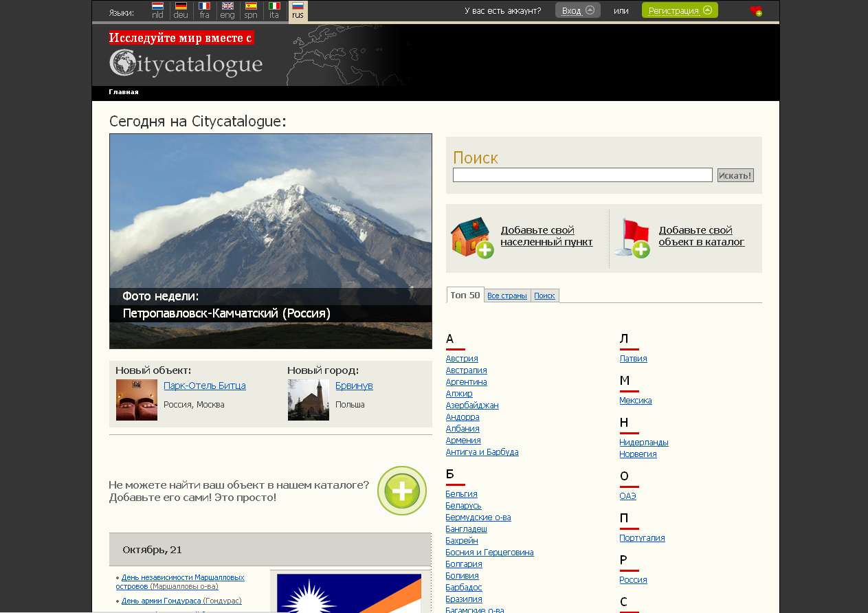Open the Бермудские о-ва link
The image size is (868, 613).
click(x=478, y=517)
